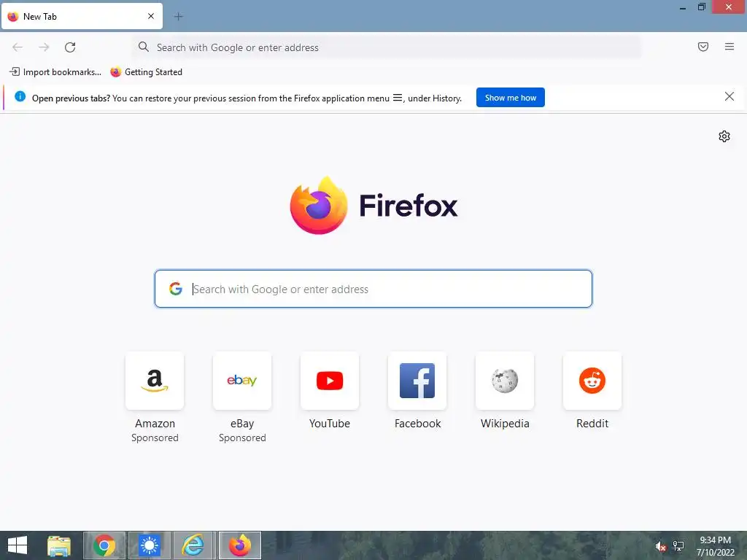The image size is (747, 560).
Task: Click the Amazon label text
Action: (155, 424)
